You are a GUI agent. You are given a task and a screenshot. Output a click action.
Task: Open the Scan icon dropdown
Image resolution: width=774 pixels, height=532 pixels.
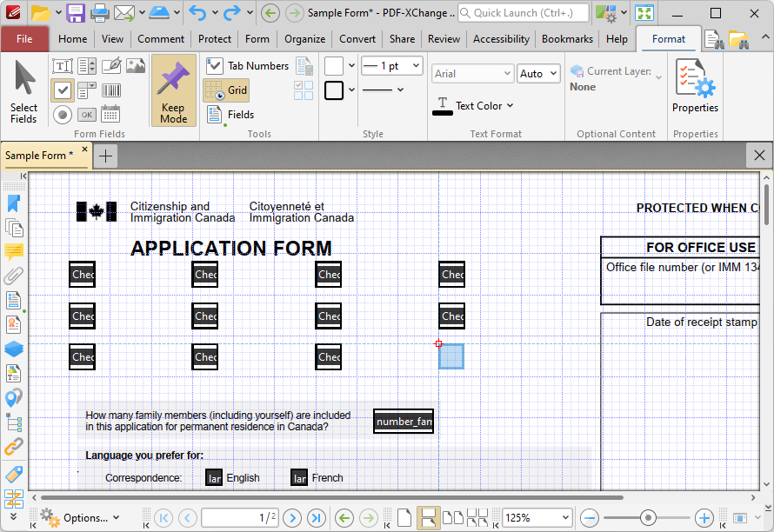click(x=177, y=13)
